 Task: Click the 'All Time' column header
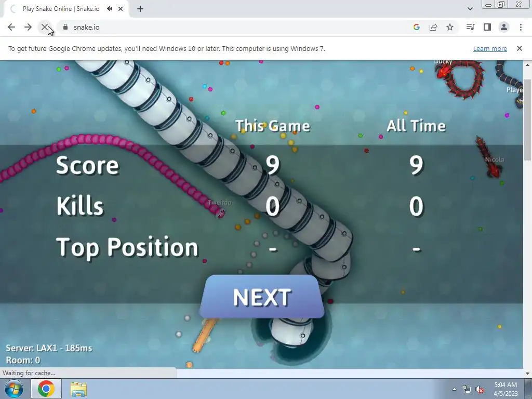point(416,126)
